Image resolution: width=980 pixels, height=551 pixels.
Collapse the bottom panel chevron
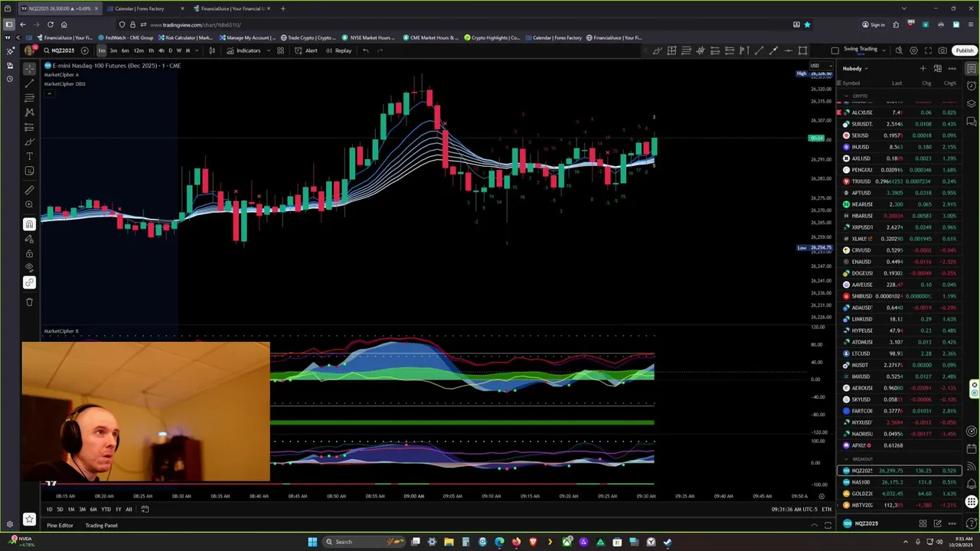pyautogui.click(x=814, y=525)
